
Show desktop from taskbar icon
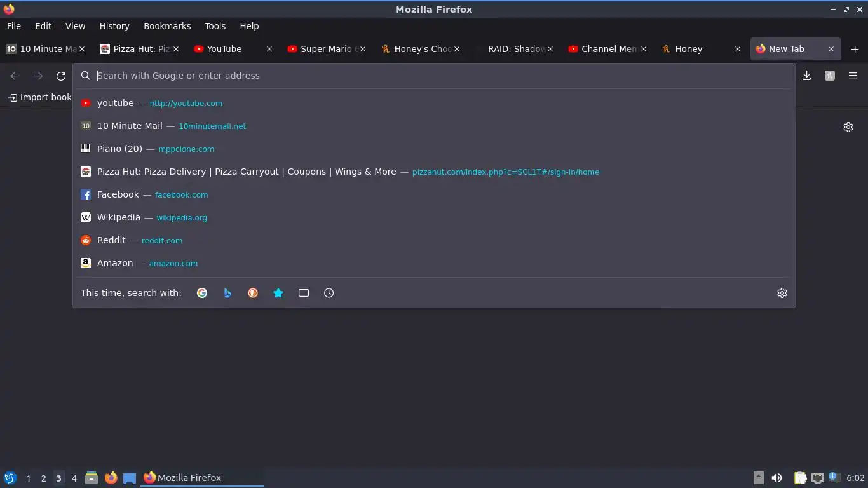point(130,478)
